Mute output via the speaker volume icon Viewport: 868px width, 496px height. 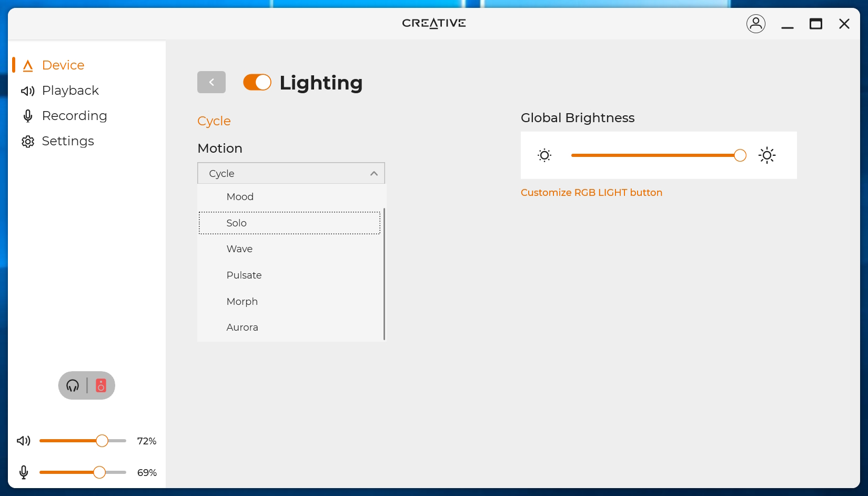tap(24, 441)
